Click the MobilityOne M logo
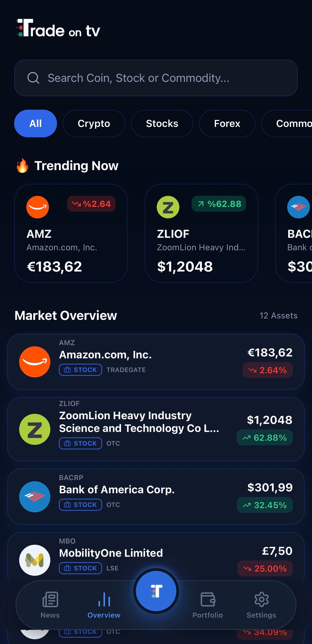 pos(35,560)
